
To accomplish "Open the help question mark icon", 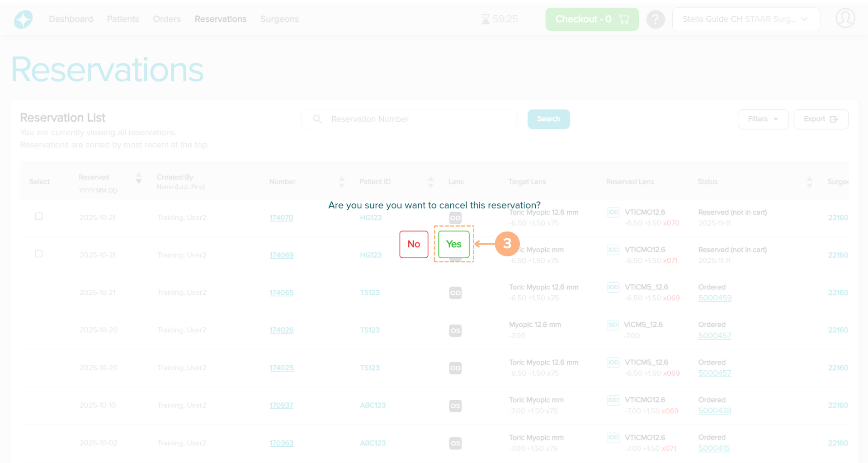I will coord(655,19).
